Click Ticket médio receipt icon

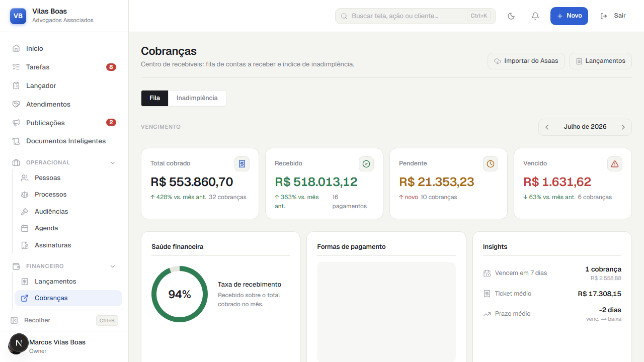point(487,294)
